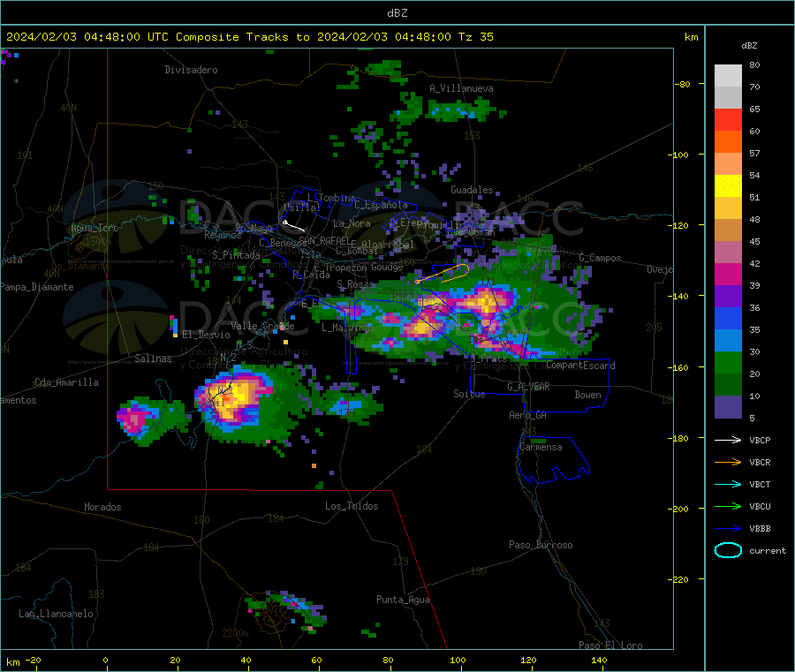Viewport: 795px width, 672px height.
Task: Click the El_Desvio place label
Action: coord(206,335)
